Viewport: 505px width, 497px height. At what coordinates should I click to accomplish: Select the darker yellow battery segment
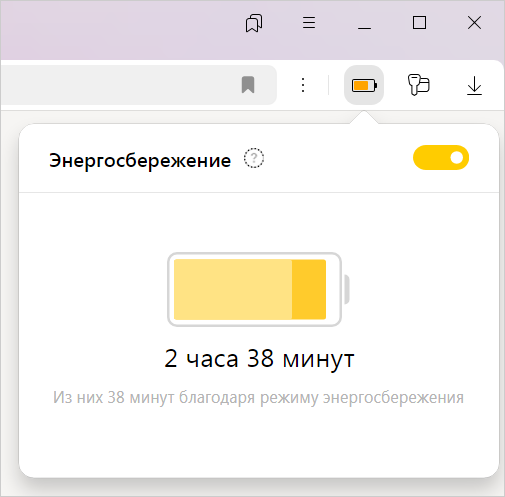(x=309, y=289)
